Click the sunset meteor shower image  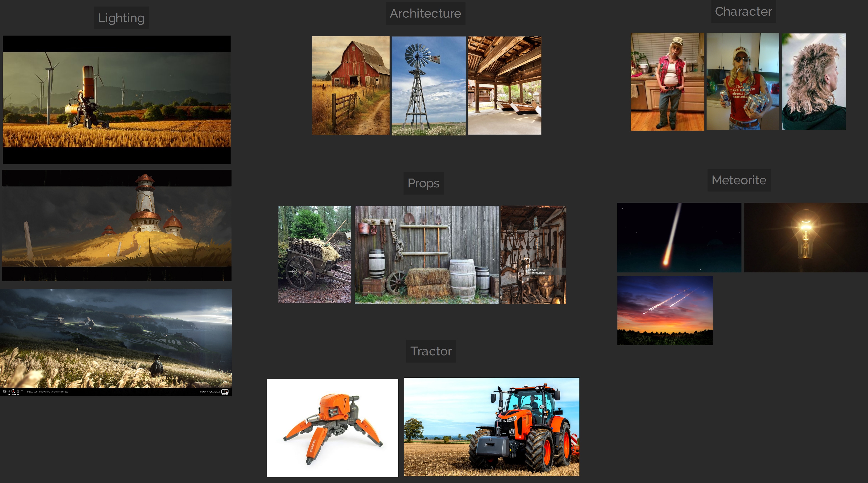(665, 310)
